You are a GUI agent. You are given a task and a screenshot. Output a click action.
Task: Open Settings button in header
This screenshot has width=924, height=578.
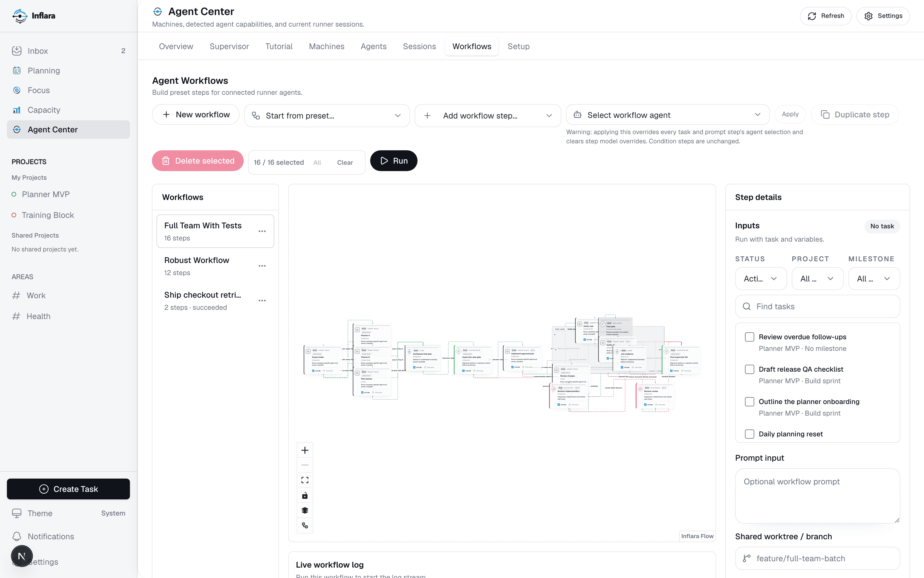click(x=883, y=16)
